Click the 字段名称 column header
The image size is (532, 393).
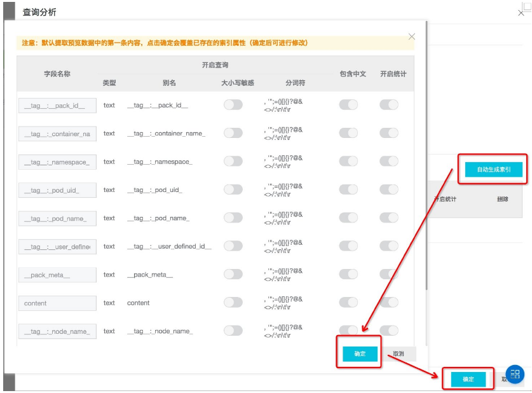pos(57,74)
